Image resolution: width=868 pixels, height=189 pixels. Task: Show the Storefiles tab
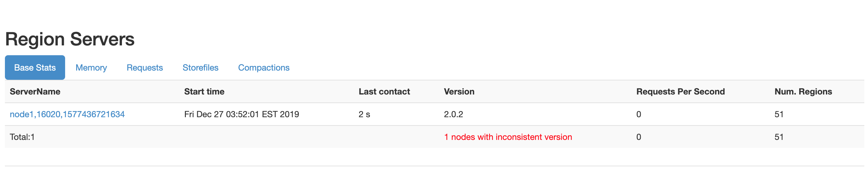click(200, 67)
